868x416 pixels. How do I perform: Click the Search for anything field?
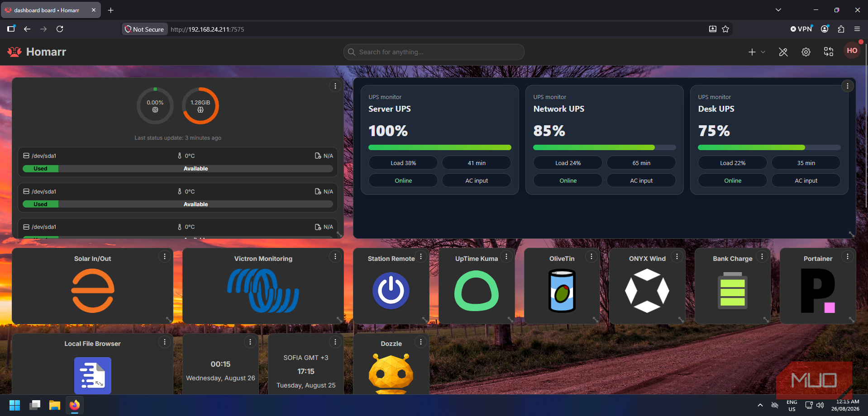434,52
